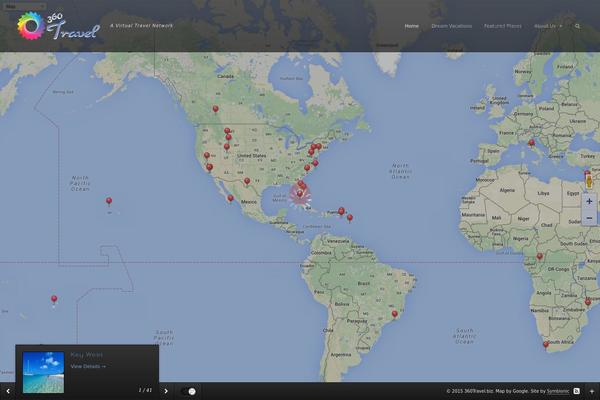Go to the next place with the right arrow
600x400 pixels.
166,391
